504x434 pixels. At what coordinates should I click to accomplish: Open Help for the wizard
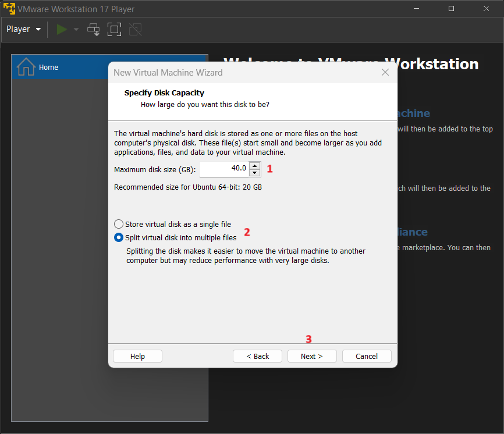tap(137, 356)
